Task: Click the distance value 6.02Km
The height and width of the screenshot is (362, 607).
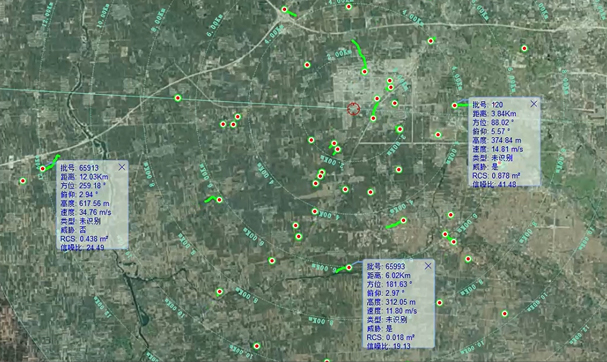Action: click(x=398, y=276)
